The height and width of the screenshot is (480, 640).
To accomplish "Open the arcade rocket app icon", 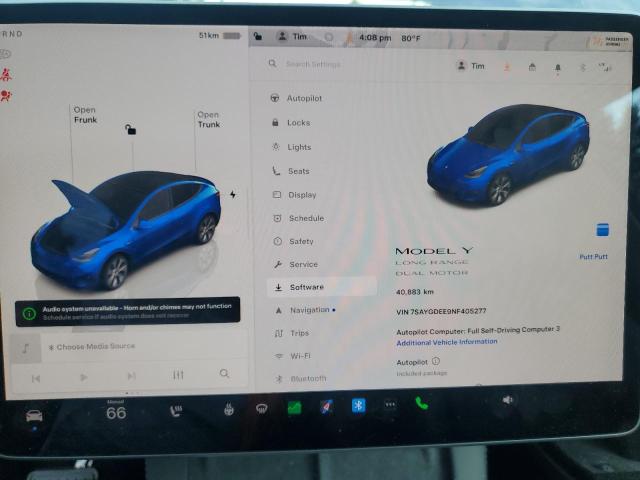I will 327,406.
